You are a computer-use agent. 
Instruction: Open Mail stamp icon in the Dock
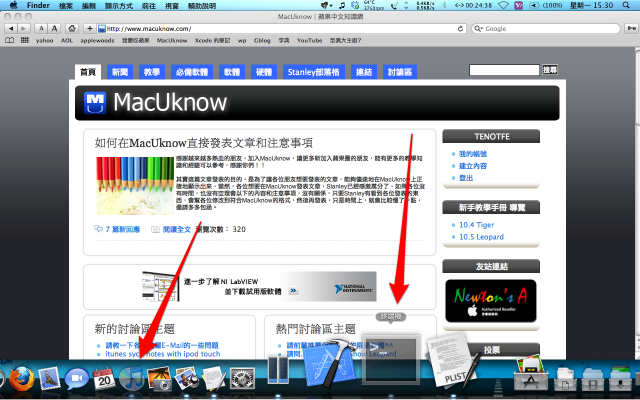49,379
